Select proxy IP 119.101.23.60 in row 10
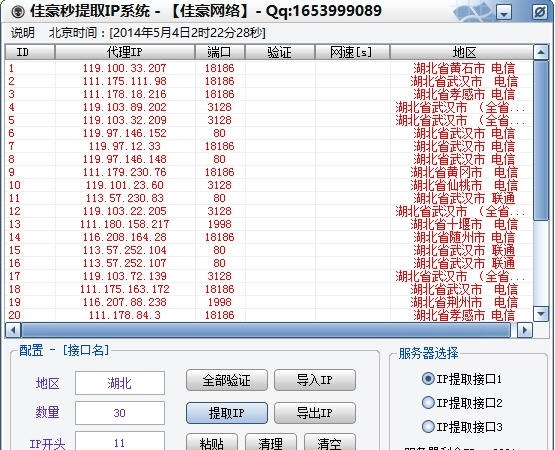555x450 pixels. (125, 185)
